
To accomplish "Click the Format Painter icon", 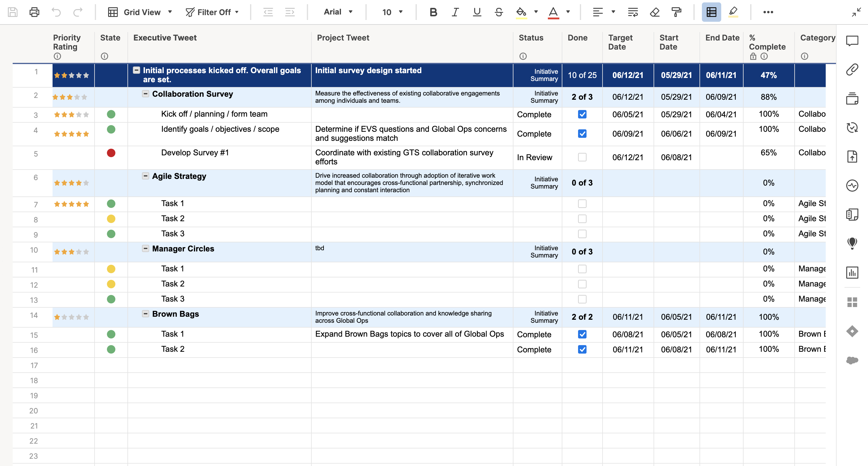I will pyautogui.click(x=676, y=12).
